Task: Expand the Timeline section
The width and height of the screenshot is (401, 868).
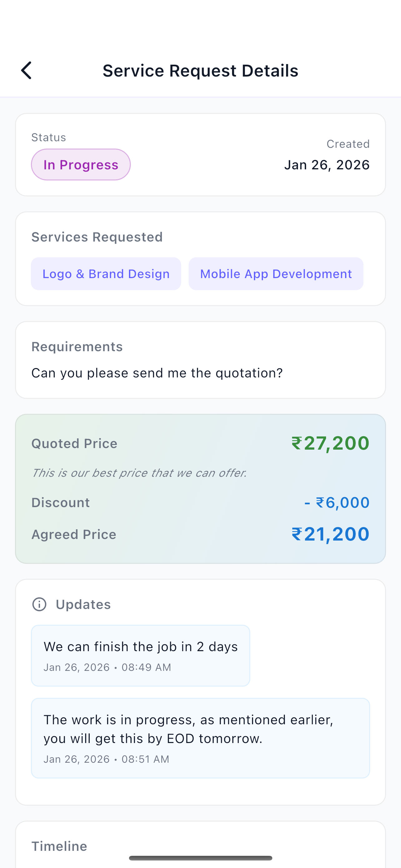Action: coord(59,846)
